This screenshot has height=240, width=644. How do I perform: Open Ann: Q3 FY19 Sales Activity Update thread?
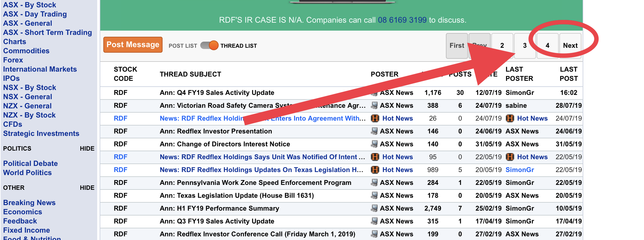pyautogui.click(x=217, y=221)
